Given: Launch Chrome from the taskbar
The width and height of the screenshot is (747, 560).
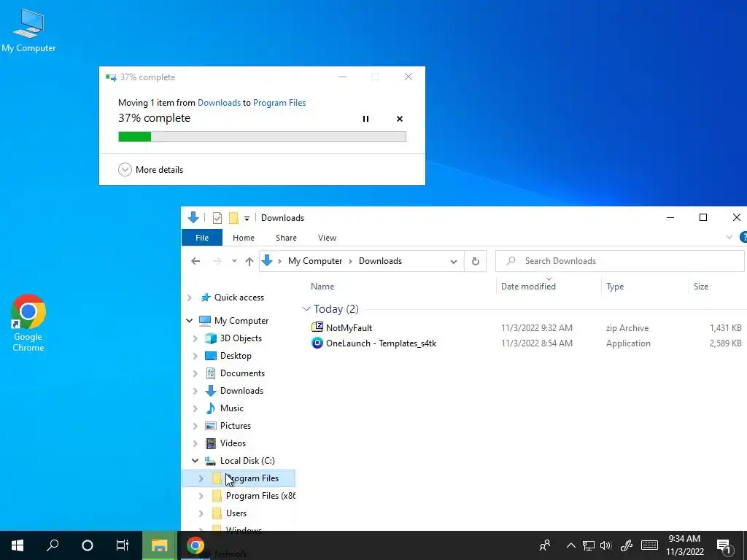Looking at the screenshot, I should [195, 545].
